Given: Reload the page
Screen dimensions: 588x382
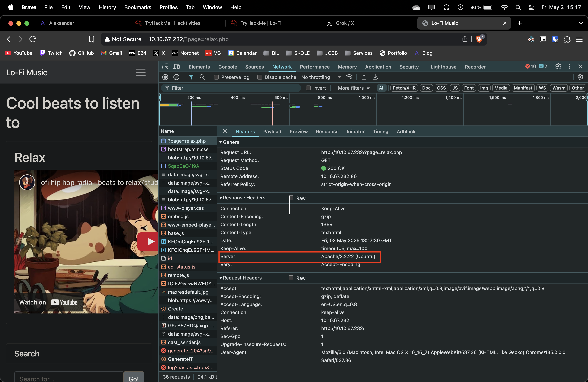Looking at the screenshot, I should coord(33,39).
